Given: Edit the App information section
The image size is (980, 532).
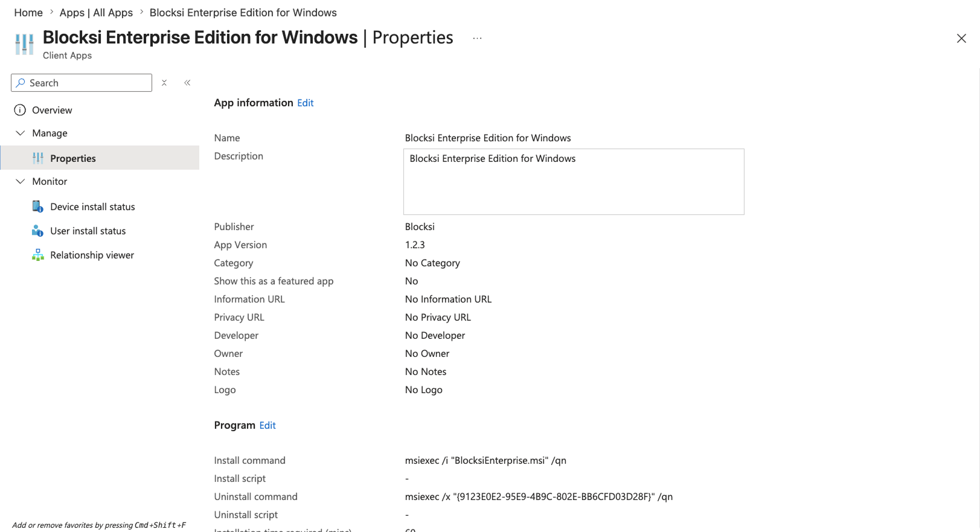Looking at the screenshot, I should (x=306, y=103).
